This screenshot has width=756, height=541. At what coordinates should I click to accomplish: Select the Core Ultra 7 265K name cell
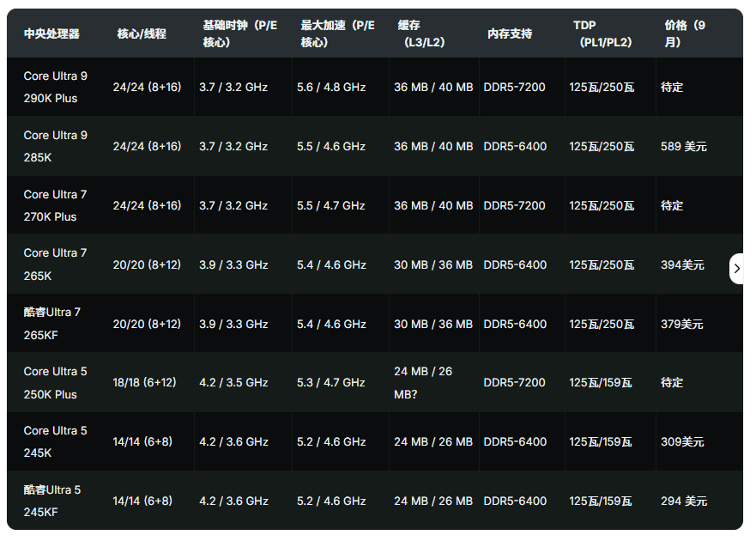tap(56, 264)
